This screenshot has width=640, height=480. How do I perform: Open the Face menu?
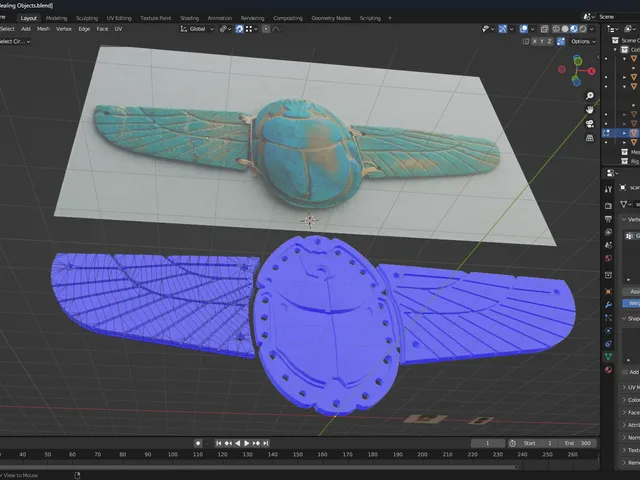[x=102, y=29]
